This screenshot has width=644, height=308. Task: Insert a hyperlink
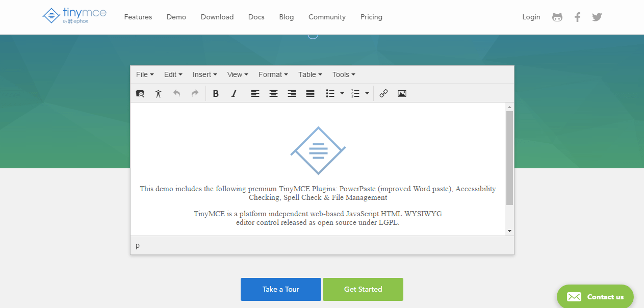click(x=383, y=93)
